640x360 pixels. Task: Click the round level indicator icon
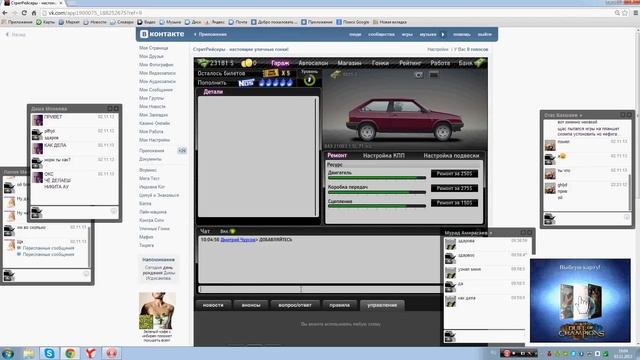[x=309, y=80]
